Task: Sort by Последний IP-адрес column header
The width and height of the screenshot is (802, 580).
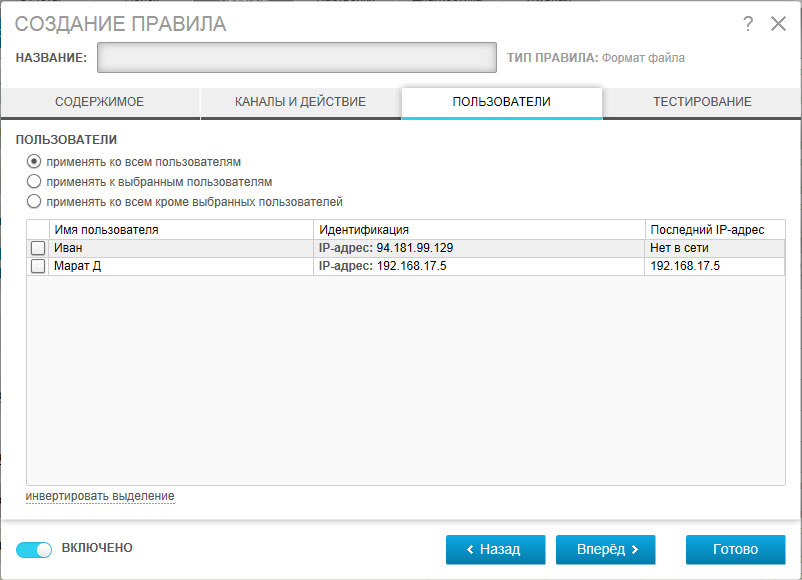Action: point(715,230)
